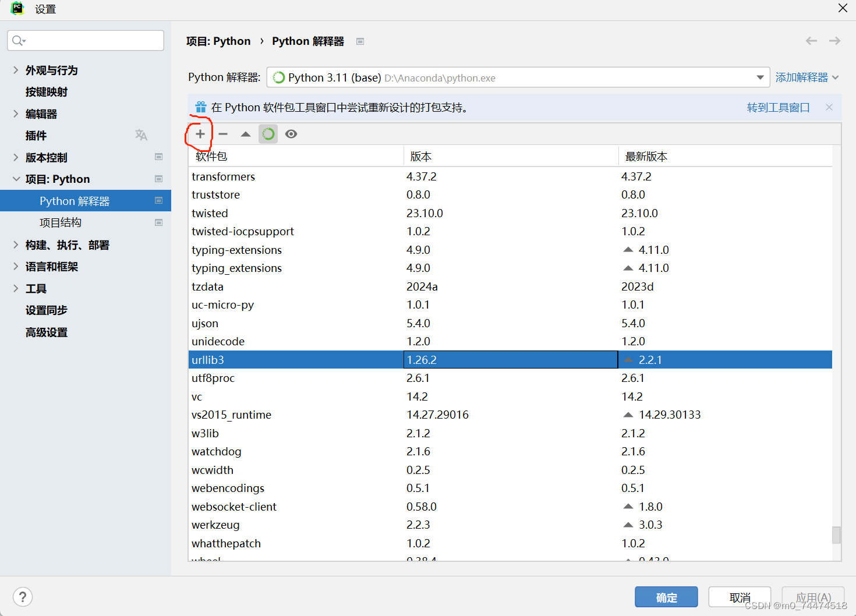Click the settings search input field

point(86,40)
